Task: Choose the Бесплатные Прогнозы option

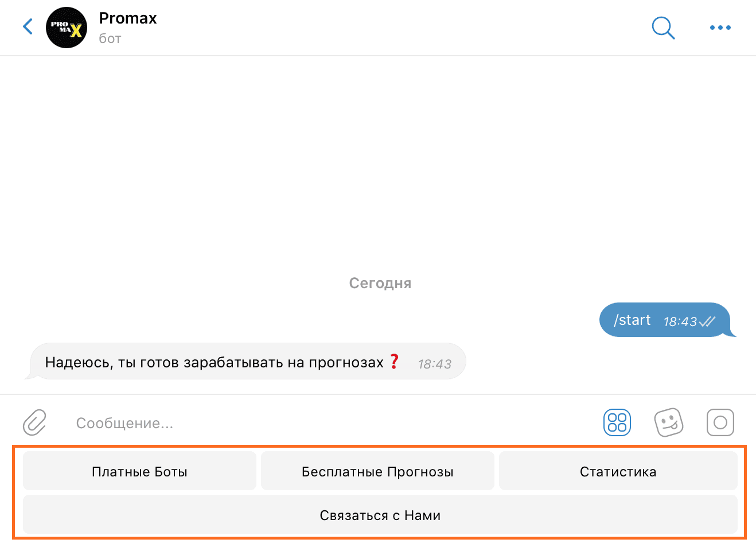Action: pos(377,471)
